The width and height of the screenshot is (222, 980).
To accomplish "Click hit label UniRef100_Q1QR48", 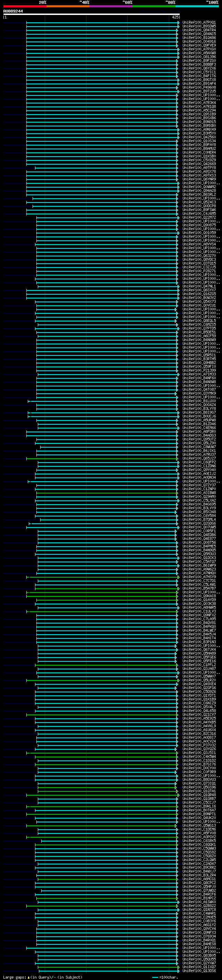I will click(x=199, y=795).
